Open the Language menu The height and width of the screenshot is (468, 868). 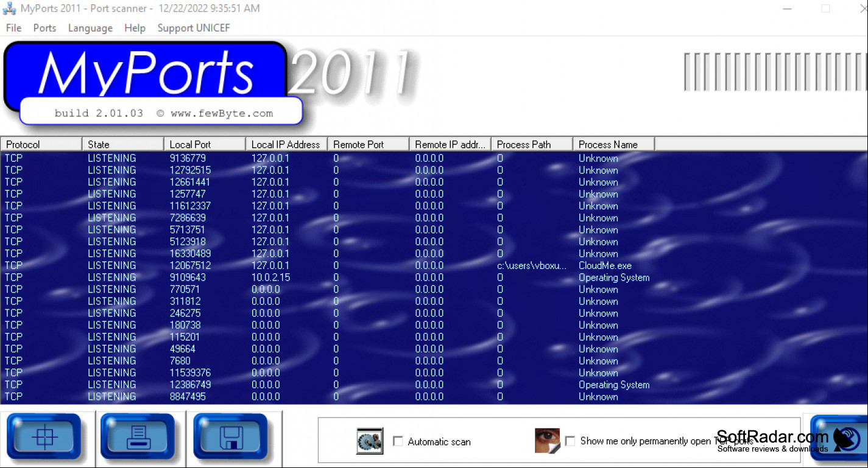[x=90, y=28]
